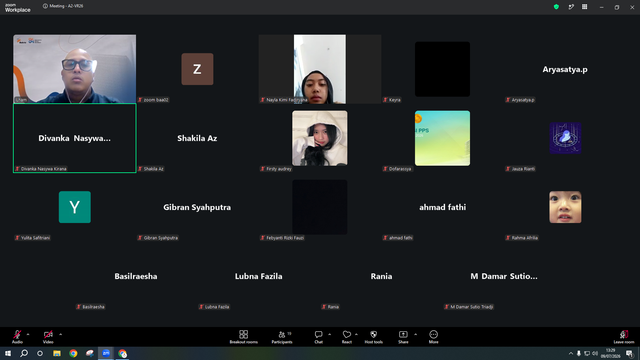
Task: Open Cortana circle on taskbar
Action: [40, 353]
